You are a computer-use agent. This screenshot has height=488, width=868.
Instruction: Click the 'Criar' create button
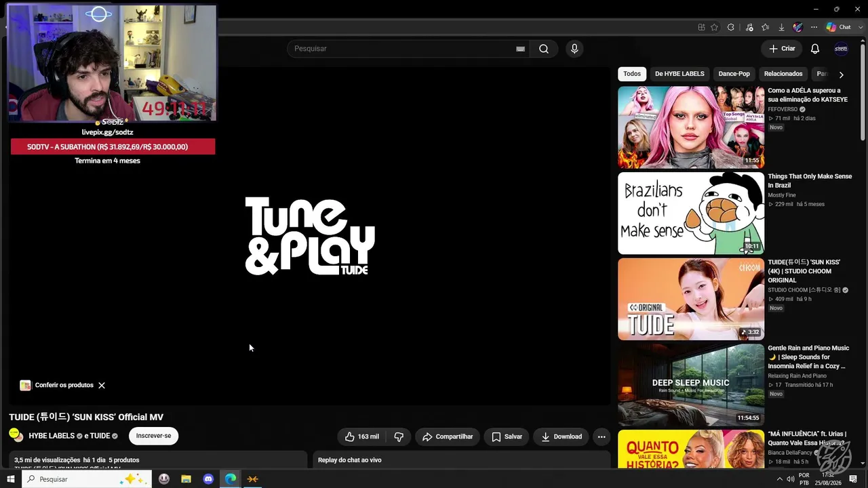pos(782,49)
